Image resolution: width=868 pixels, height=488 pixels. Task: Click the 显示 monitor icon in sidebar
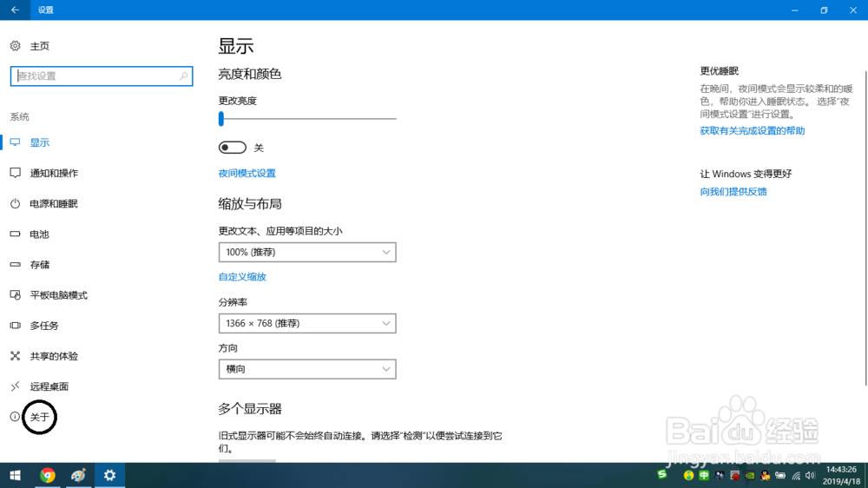tap(16, 143)
